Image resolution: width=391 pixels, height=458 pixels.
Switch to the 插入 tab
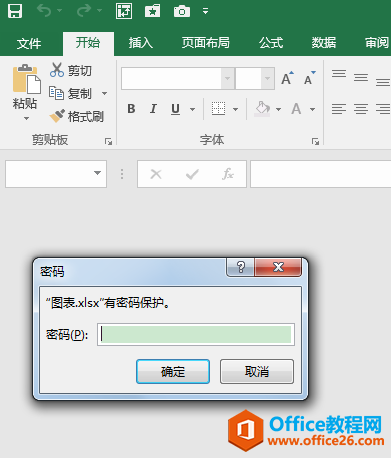[x=141, y=43]
